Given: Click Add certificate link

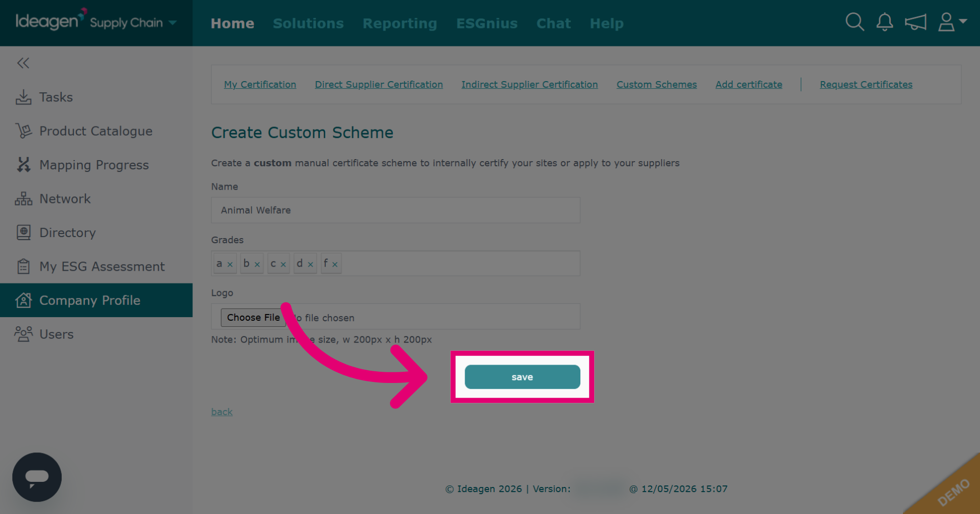Looking at the screenshot, I should [749, 85].
